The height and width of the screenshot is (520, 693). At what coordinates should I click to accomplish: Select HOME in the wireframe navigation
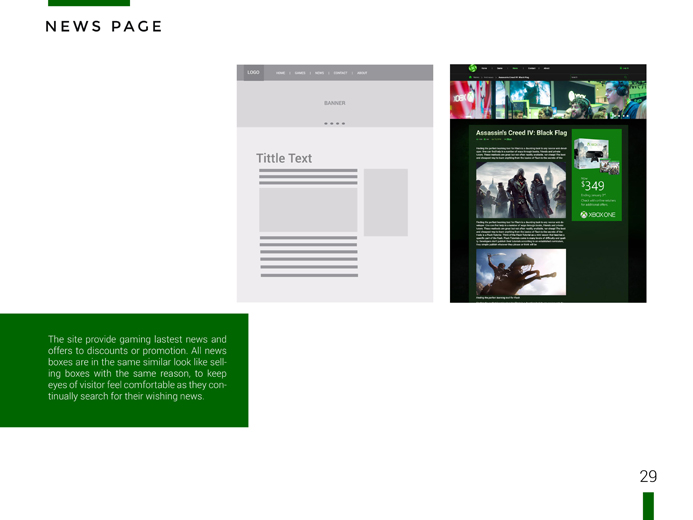tap(281, 73)
